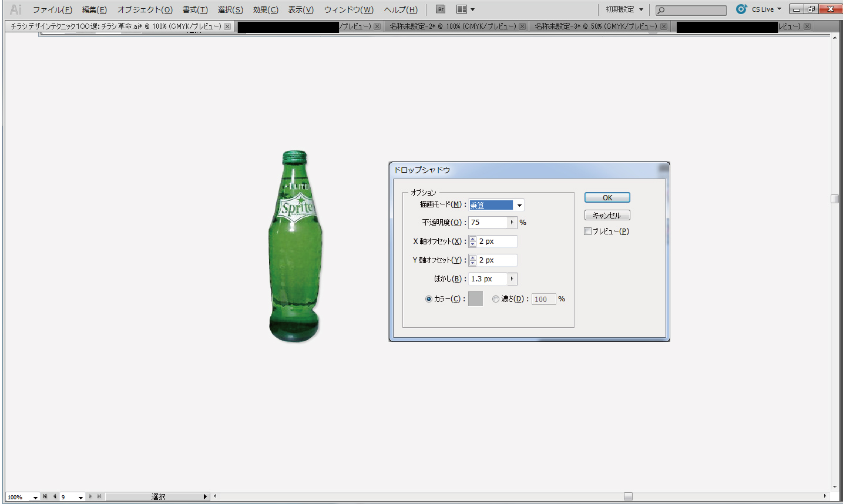843x504 pixels.
Task: Open the 選択 menu
Action: (x=230, y=10)
